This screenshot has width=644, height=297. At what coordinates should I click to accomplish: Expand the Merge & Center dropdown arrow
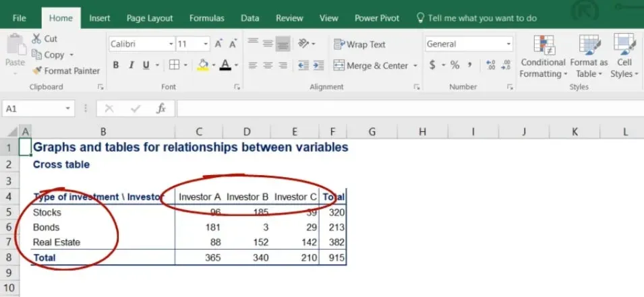pos(415,66)
